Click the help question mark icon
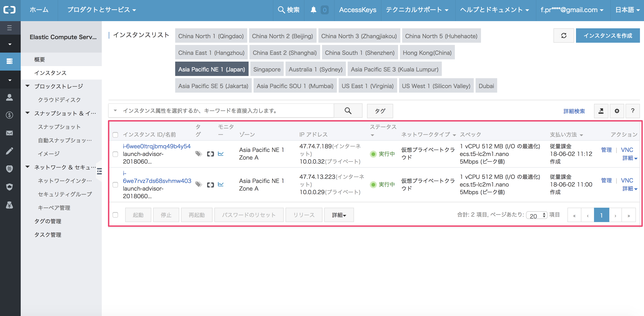644x316 pixels. [633, 111]
